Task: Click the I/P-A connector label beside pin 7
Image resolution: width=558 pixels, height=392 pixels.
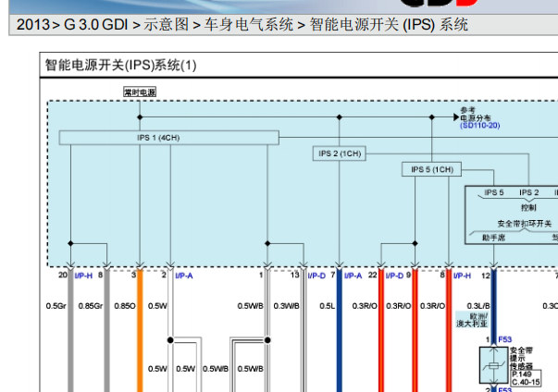Action: tap(353, 276)
